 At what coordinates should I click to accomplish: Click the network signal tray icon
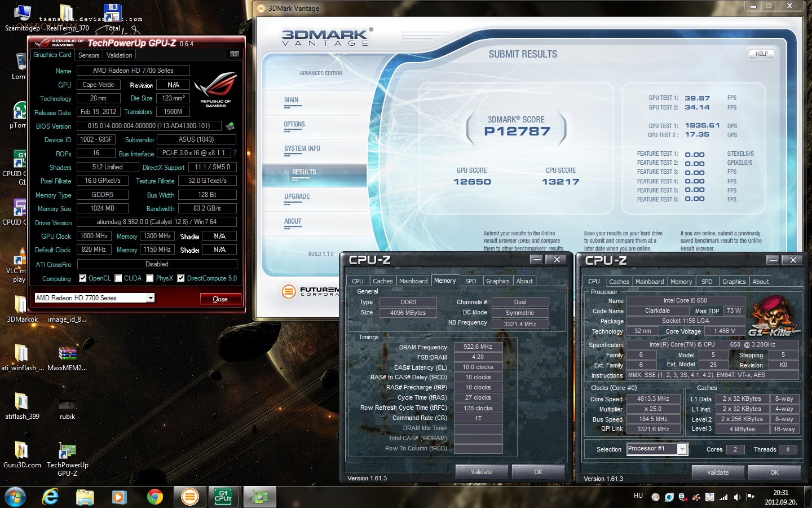pos(723,497)
